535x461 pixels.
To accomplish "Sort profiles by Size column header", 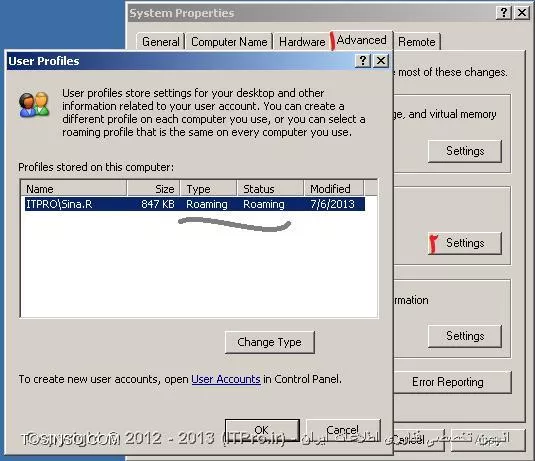I will point(154,189).
